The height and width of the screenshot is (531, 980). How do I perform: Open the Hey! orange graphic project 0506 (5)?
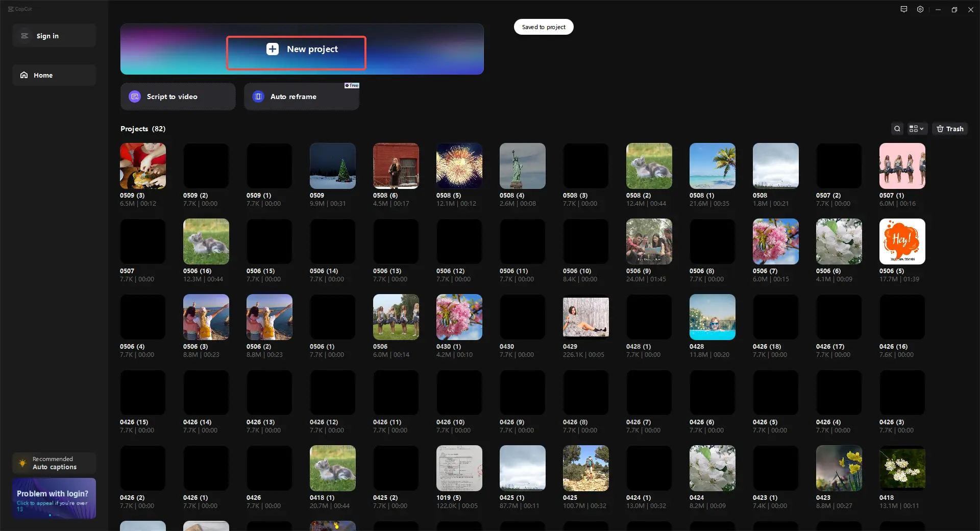pyautogui.click(x=902, y=242)
